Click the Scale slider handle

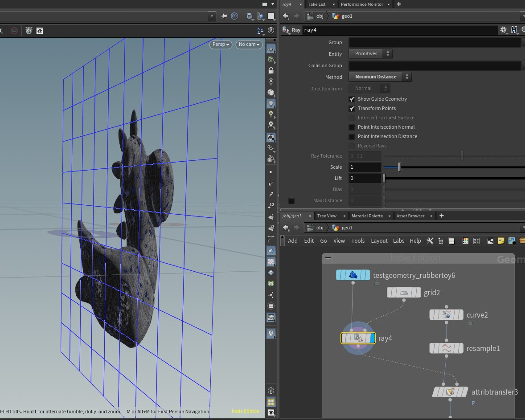(x=399, y=167)
